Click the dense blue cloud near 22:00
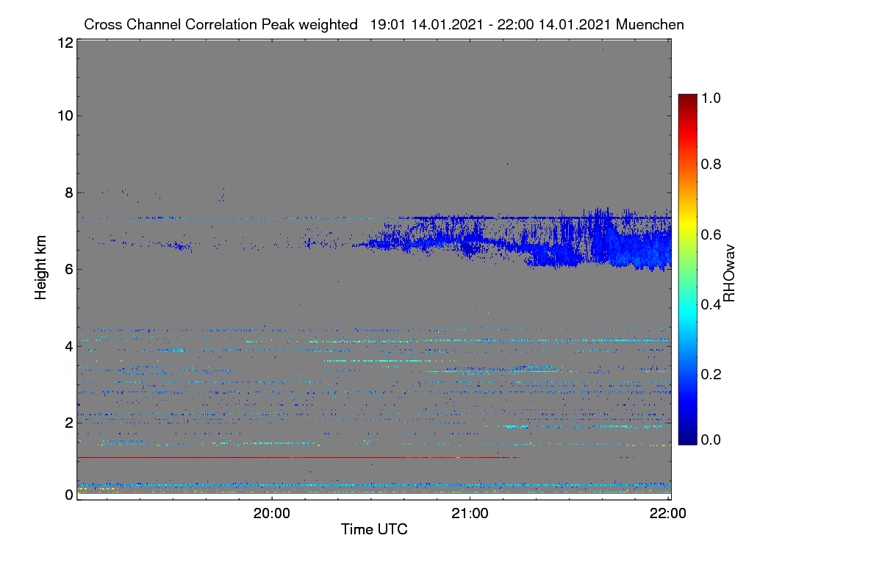882x588 pixels. point(636,246)
